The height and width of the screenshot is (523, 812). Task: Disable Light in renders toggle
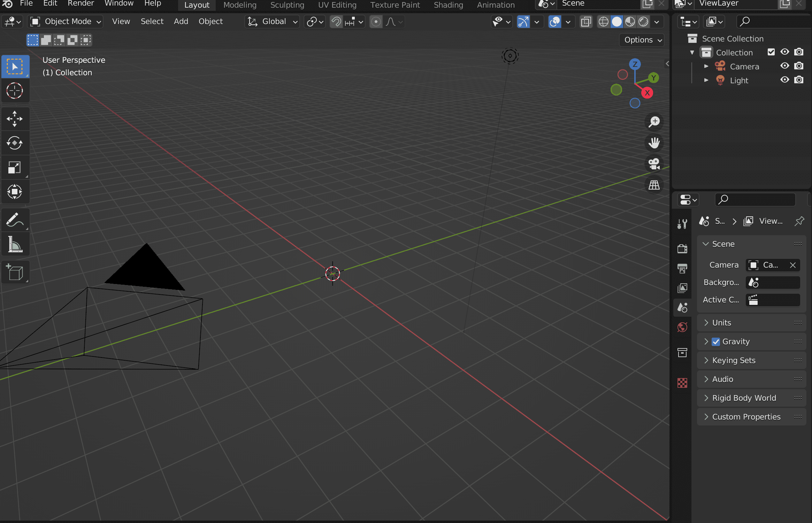tap(799, 80)
